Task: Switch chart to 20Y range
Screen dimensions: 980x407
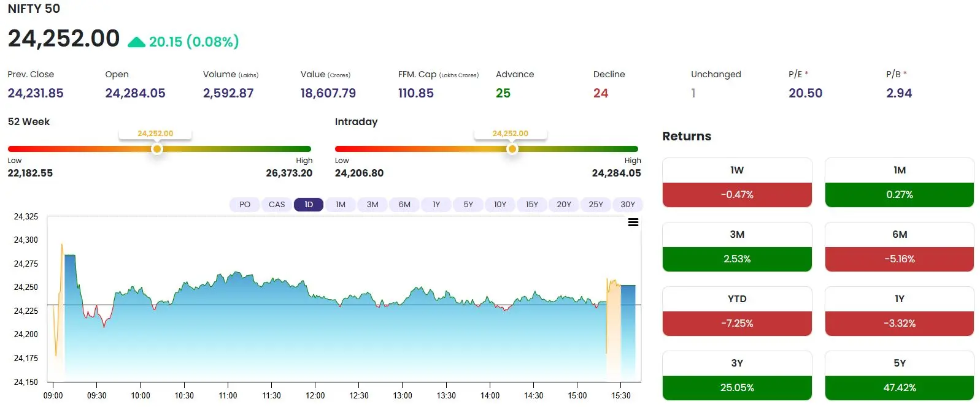Action: (564, 204)
